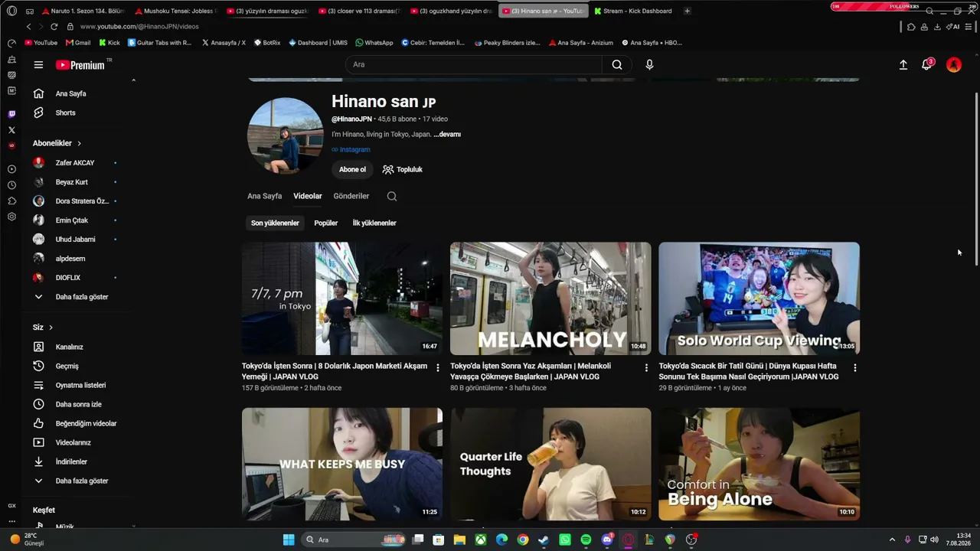Expand the Siz section chevron

51,328
